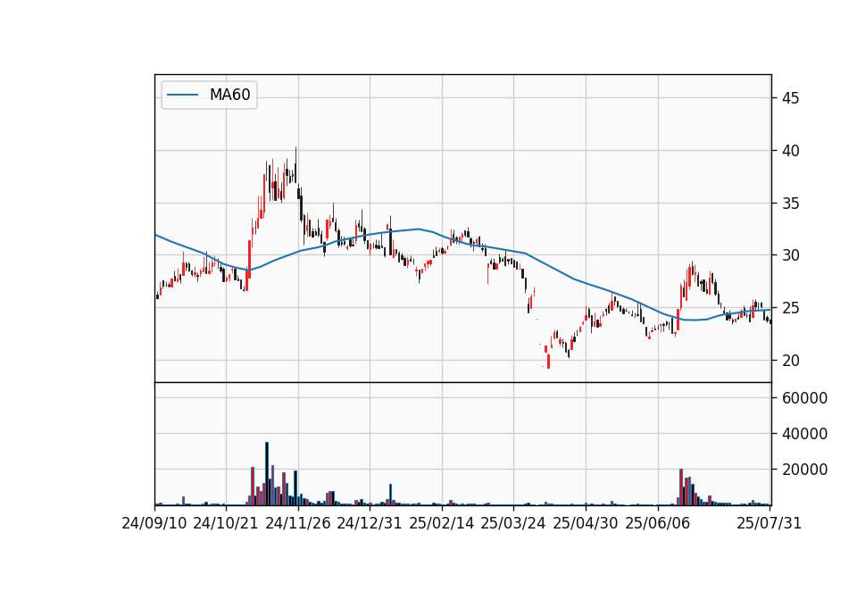Click the 24/11/26 date label
857x616 pixels.
(298, 523)
